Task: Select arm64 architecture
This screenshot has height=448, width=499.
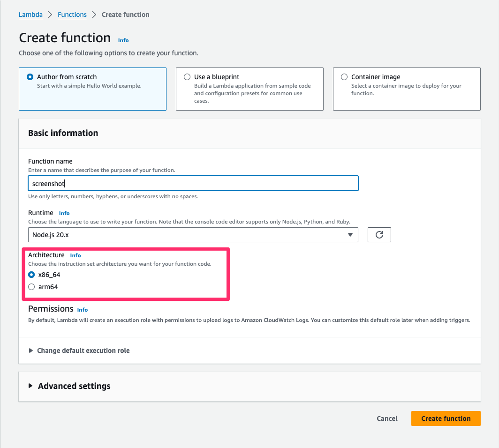Action: click(31, 286)
